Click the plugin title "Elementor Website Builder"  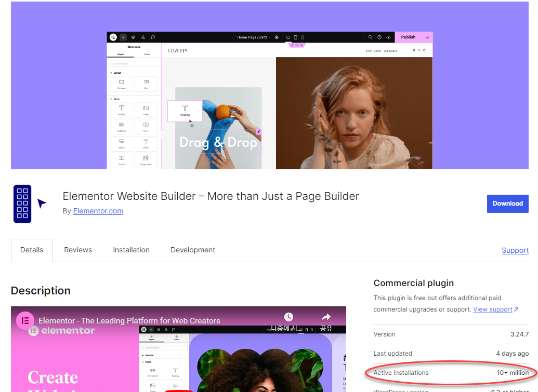click(x=211, y=196)
